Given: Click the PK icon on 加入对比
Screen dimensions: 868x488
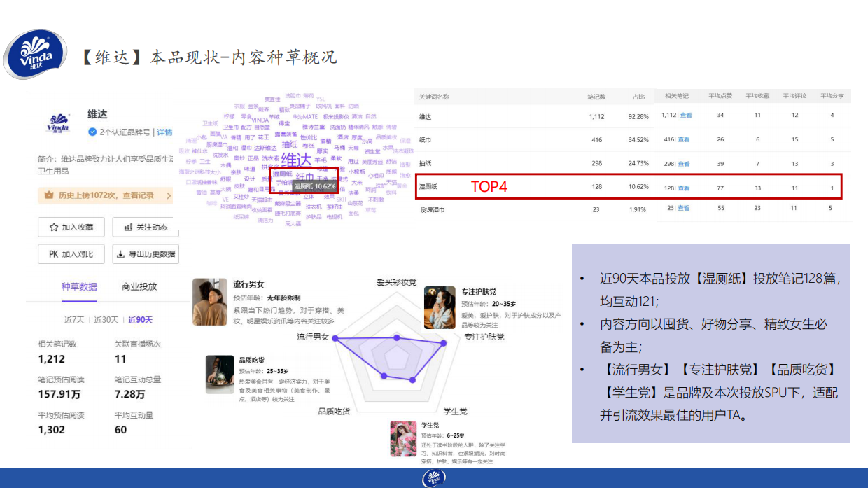Looking at the screenshot, I should click(53, 254).
